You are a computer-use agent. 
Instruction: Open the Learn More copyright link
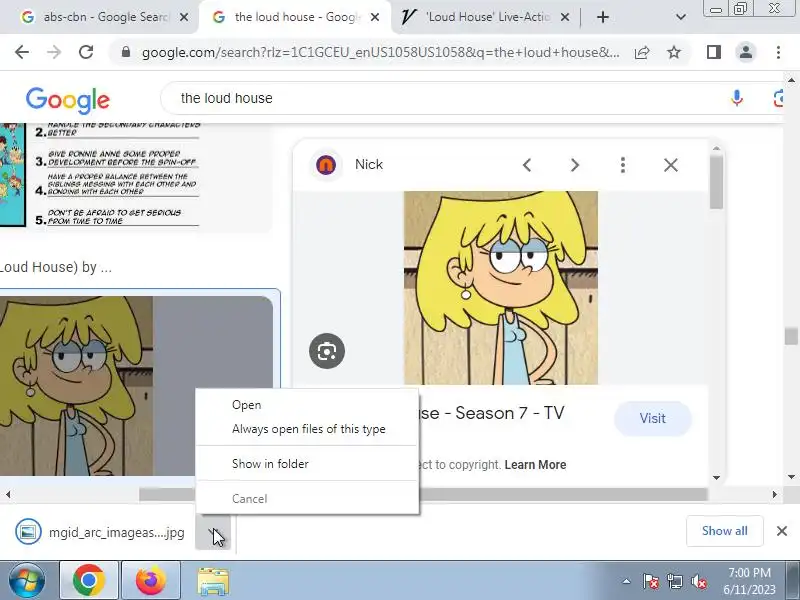[535, 465]
